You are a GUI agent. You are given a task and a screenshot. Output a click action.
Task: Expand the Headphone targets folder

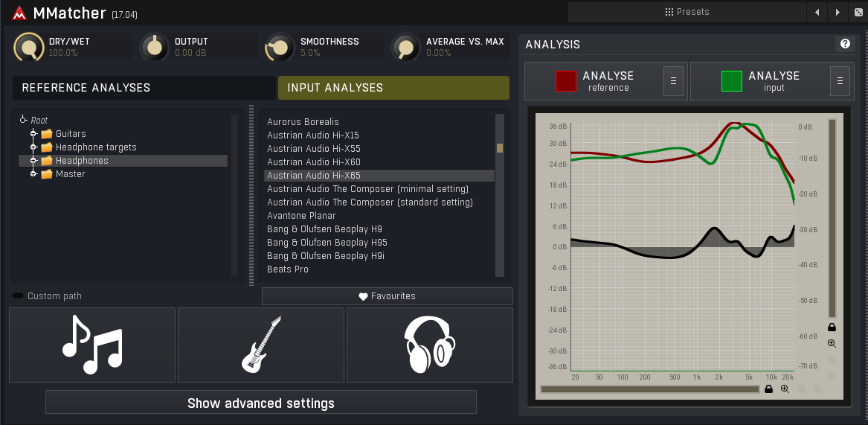pos(33,147)
